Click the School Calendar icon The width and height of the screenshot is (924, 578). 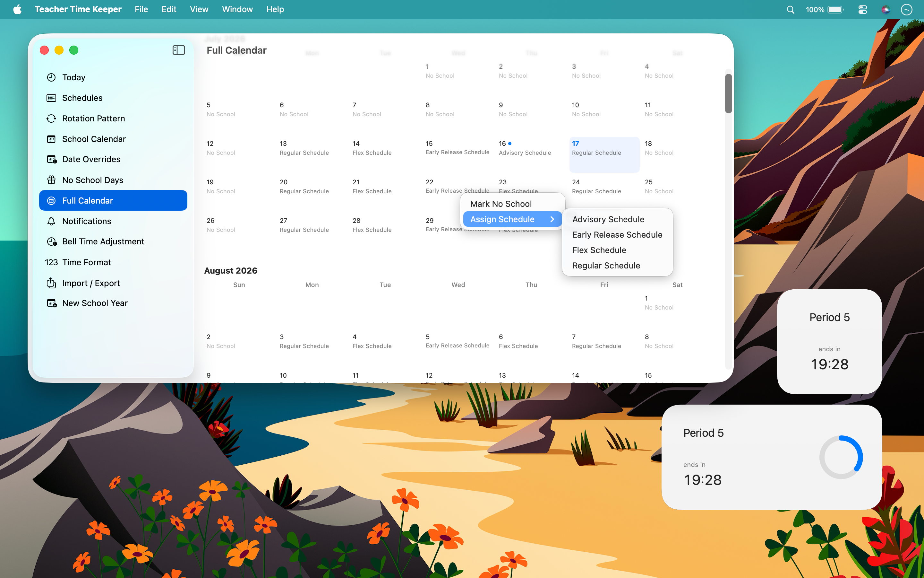tap(51, 139)
